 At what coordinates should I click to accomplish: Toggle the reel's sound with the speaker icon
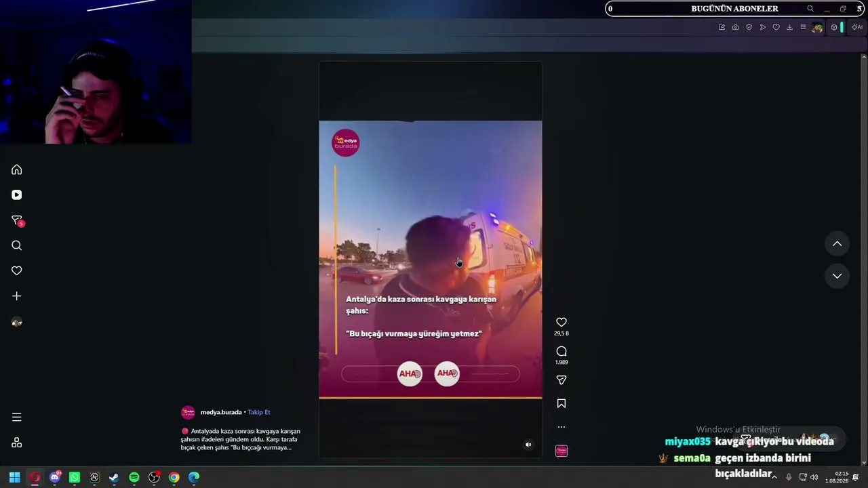528,445
